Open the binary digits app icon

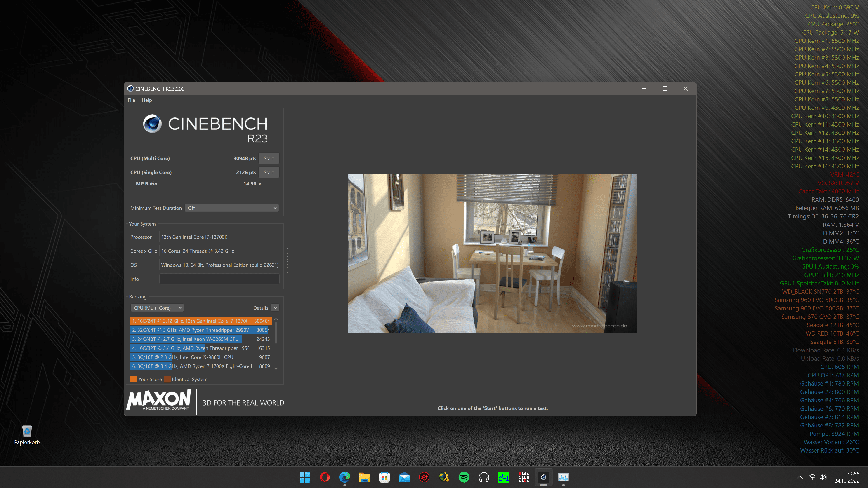click(524, 477)
